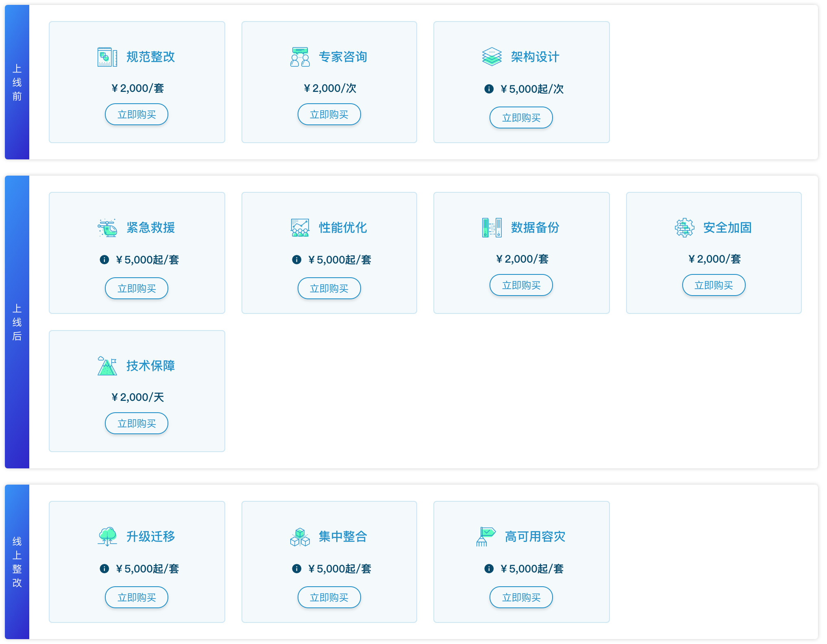Buy 规范整改 with 立即购买 button
Viewport: 827px width, 644px height.
pyautogui.click(x=137, y=115)
